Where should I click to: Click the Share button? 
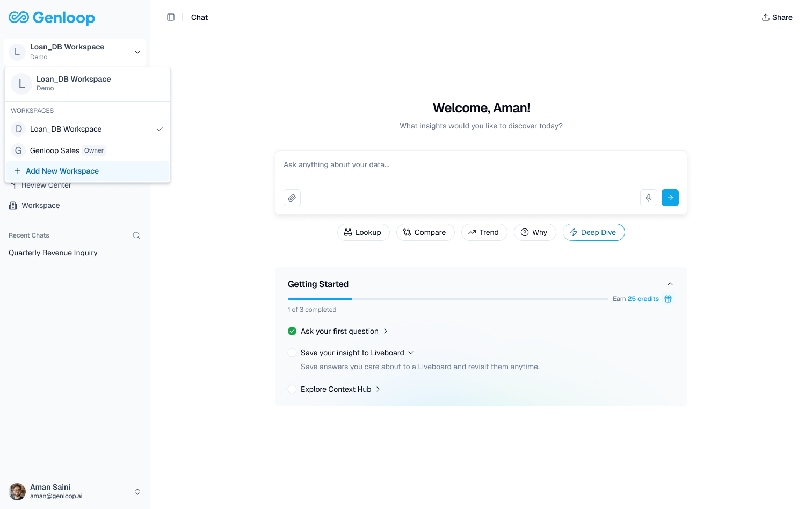coord(777,17)
